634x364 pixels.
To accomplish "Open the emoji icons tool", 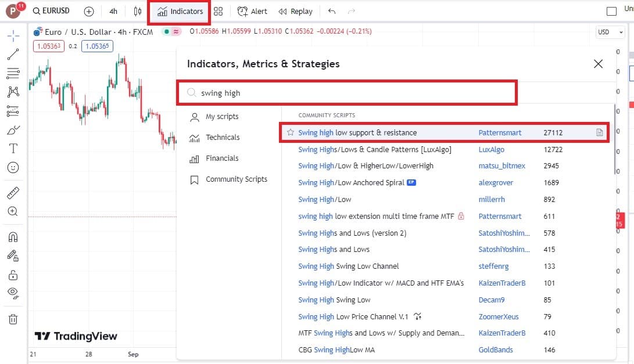I will [x=13, y=167].
